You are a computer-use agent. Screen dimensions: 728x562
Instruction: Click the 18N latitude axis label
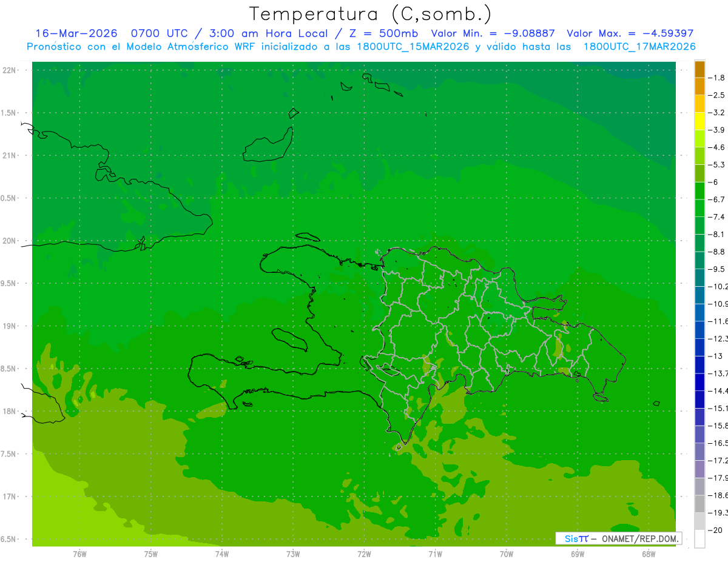10,412
